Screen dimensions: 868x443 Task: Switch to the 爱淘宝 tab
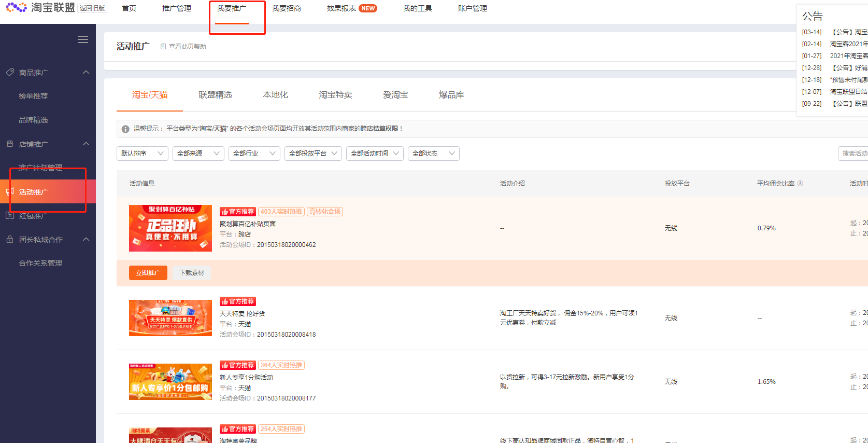(396, 95)
